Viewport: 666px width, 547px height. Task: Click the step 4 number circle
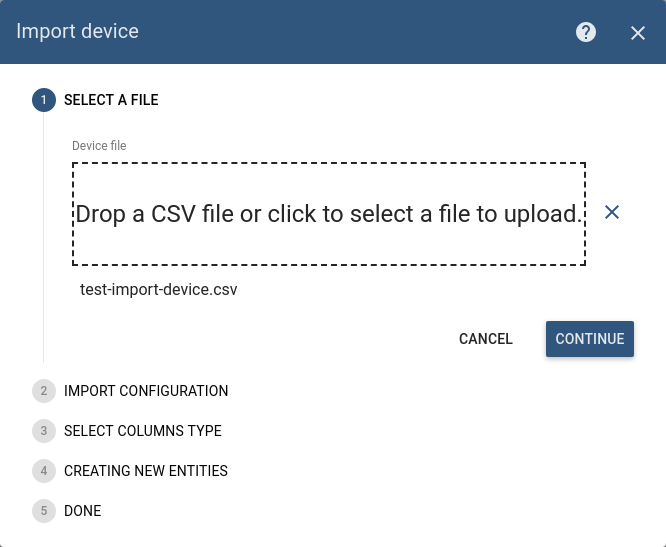point(44,471)
